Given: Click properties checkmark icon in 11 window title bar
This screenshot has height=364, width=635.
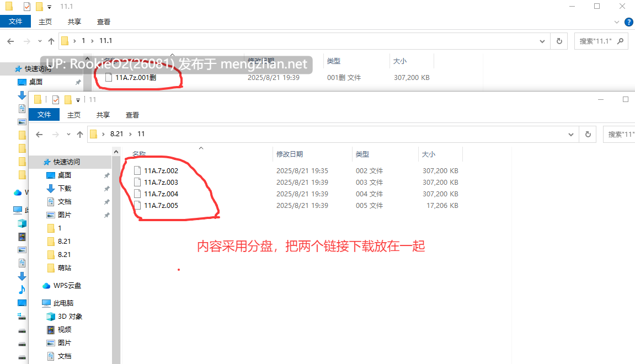Looking at the screenshot, I should (x=56, y=100).
